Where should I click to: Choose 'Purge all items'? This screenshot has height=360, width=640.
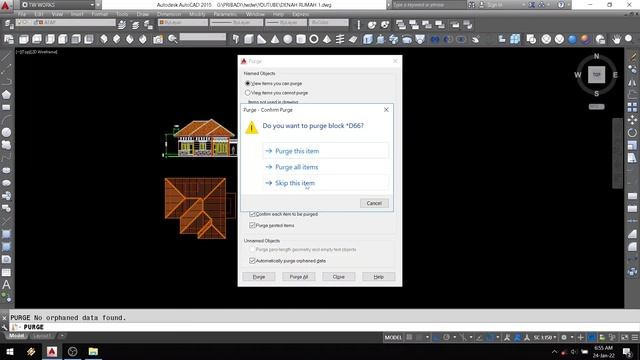325,167
